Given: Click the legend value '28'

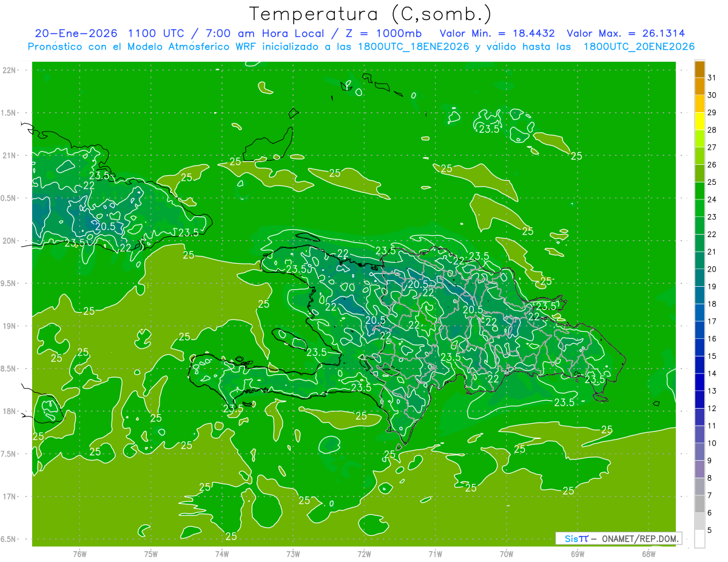Looking at the screenshot, I should click(x=712, y=130).
